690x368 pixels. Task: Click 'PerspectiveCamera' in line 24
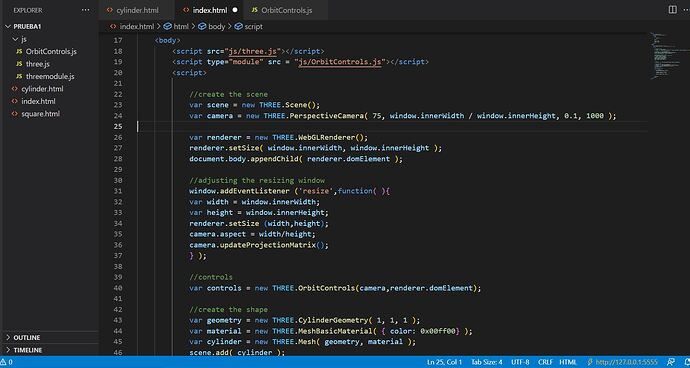[x=327, y=116]
